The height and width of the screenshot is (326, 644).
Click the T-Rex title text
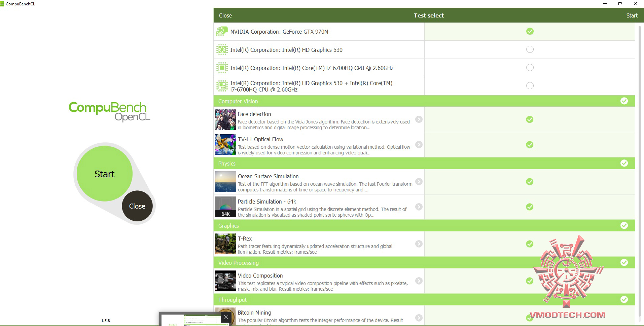pyautogui.click(x=245, y=239)
